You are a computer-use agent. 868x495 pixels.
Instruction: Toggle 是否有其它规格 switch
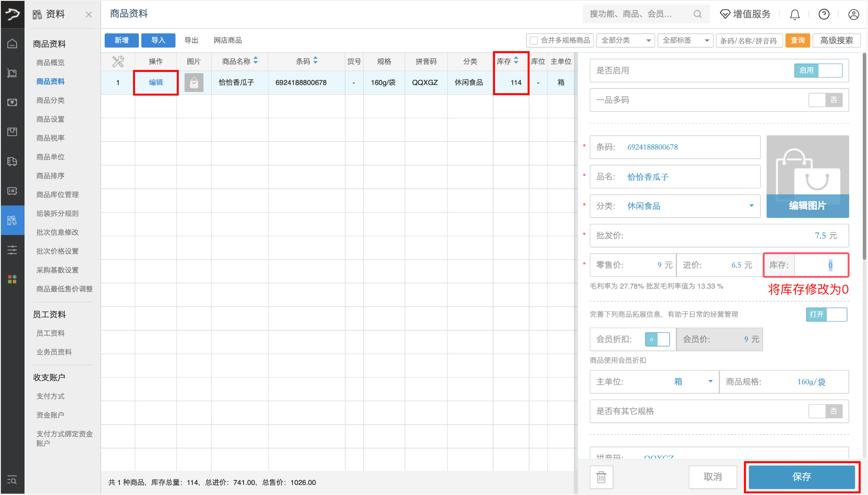825,411
